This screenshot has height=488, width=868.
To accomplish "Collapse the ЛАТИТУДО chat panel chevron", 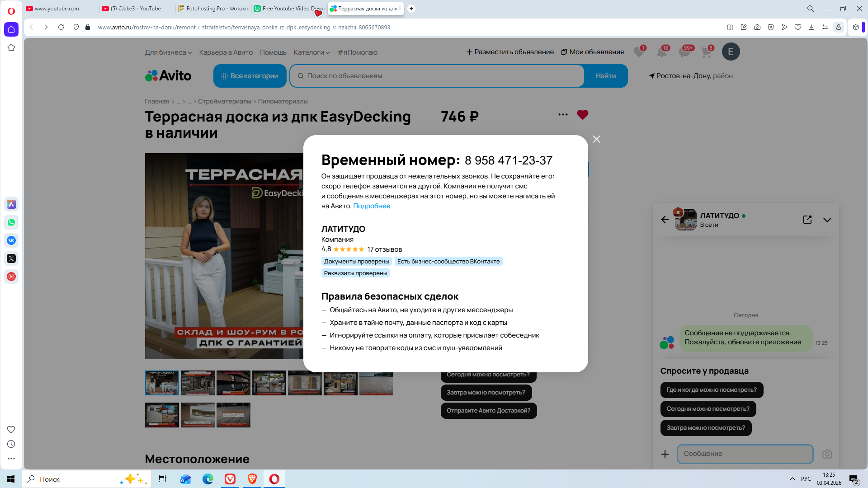I will 827,220.
